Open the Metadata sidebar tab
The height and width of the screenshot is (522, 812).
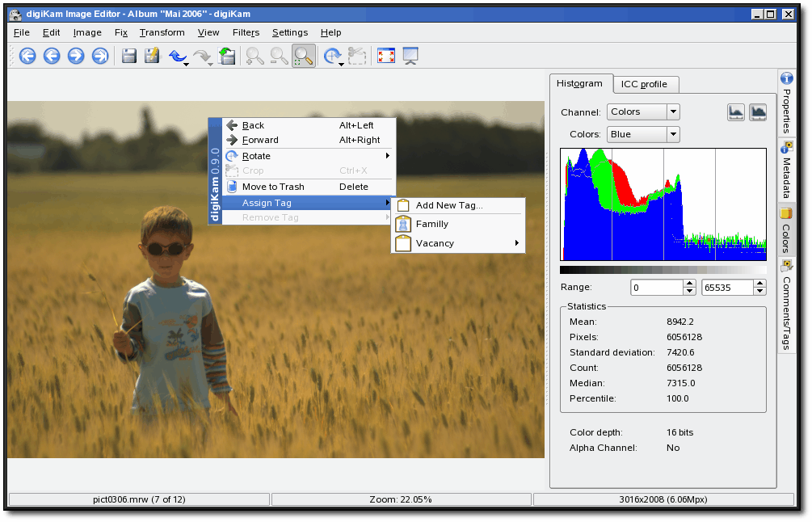(787, 171)
